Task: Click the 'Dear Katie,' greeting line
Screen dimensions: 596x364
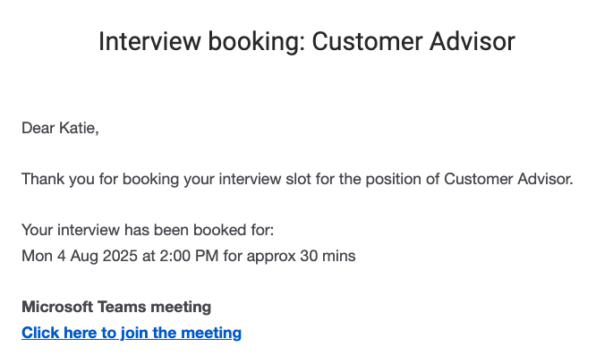Action: (60, 128)
